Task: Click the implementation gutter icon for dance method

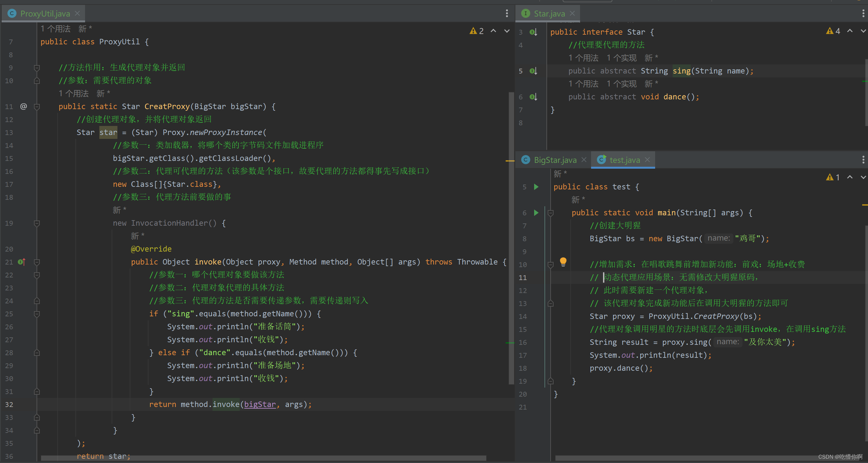Action: [x=533, y=97]
